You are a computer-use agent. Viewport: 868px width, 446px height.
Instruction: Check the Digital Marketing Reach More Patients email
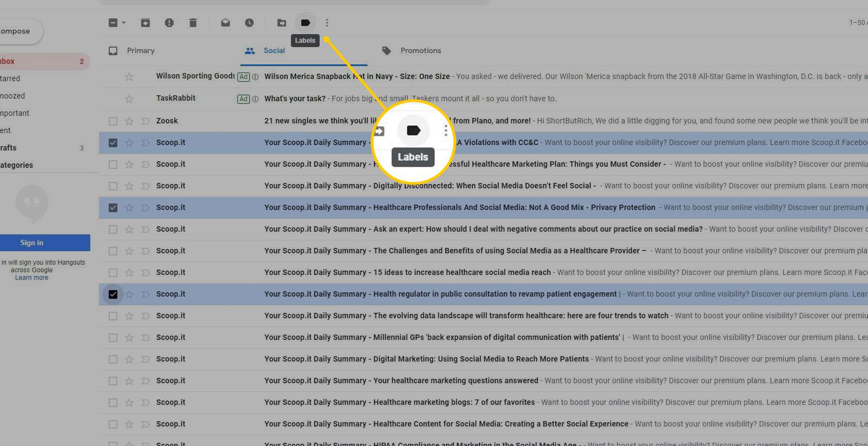113,359
